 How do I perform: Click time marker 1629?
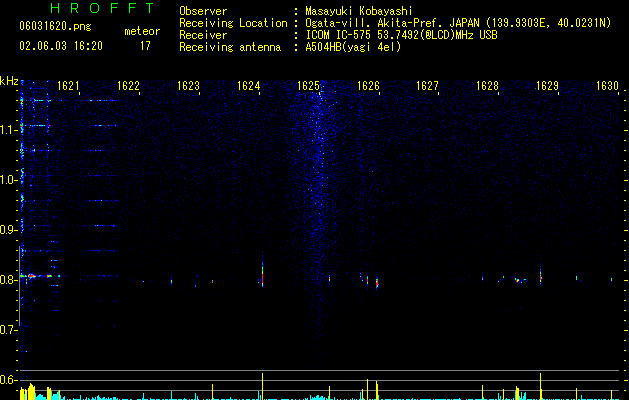point(548,86)
